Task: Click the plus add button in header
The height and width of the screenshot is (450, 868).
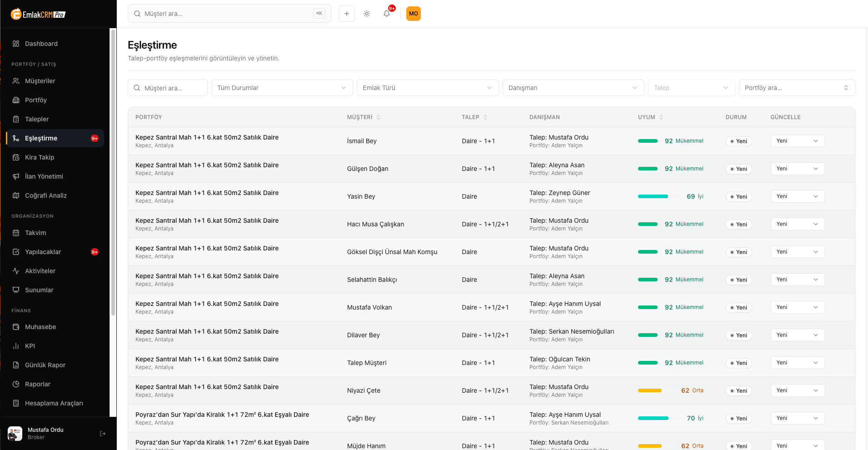Action: click(347, 14)
